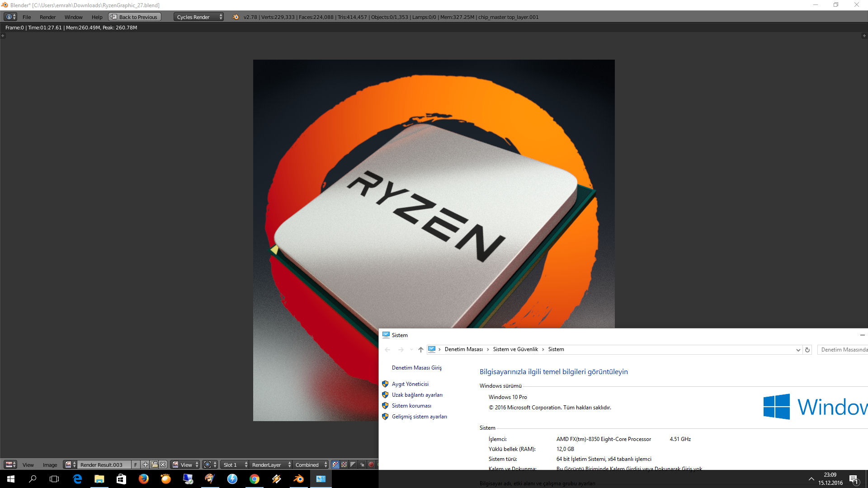Click the Denetim Masasında search field
This screenshot has width=868, height=488.
click(x=843, y=350)
